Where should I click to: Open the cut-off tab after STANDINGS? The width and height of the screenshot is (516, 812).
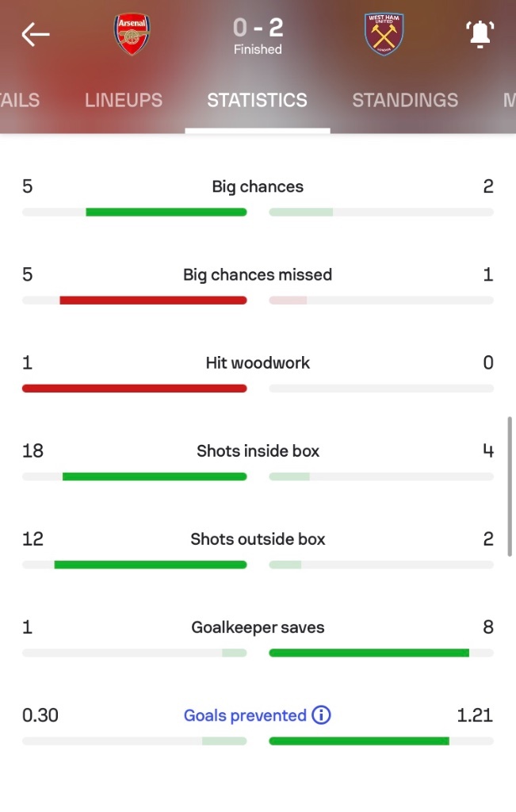[510, 100]
